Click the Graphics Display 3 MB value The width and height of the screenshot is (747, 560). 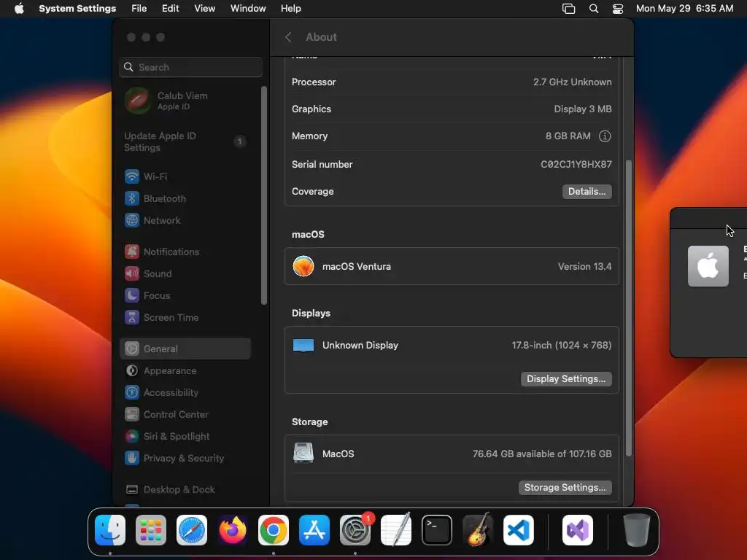pyautogui.click(x=583, y=109)
